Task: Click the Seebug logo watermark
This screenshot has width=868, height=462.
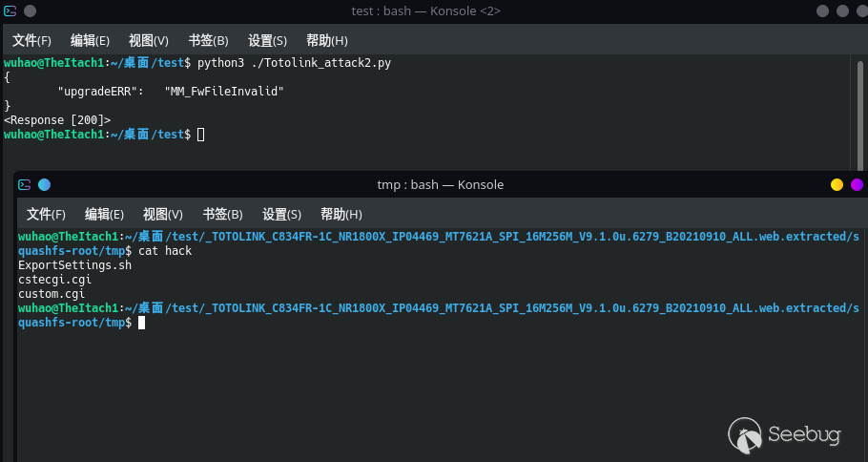Action: [786, 435]
